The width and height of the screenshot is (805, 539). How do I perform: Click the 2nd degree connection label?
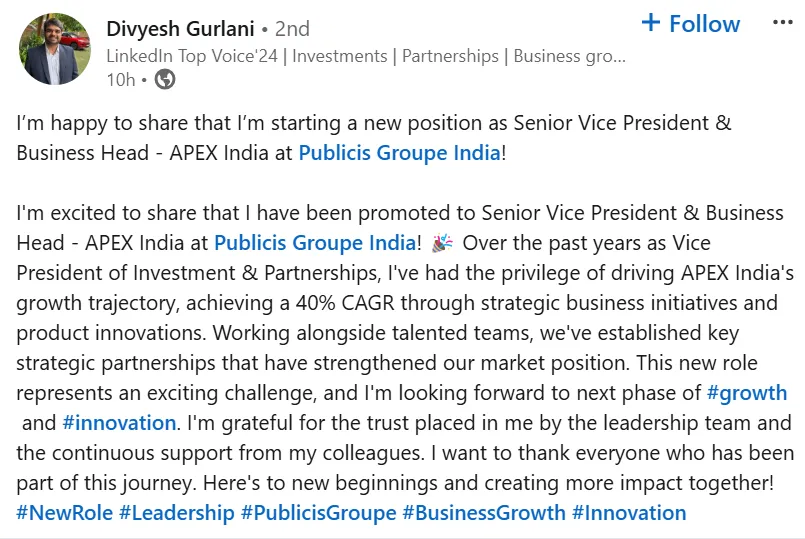pyautogui.click(x=290, y=29)
